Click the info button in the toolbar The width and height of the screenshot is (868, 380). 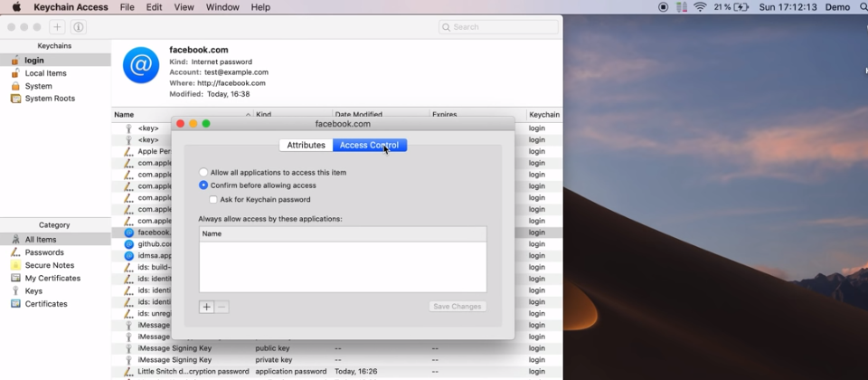[x=79, y=27]
